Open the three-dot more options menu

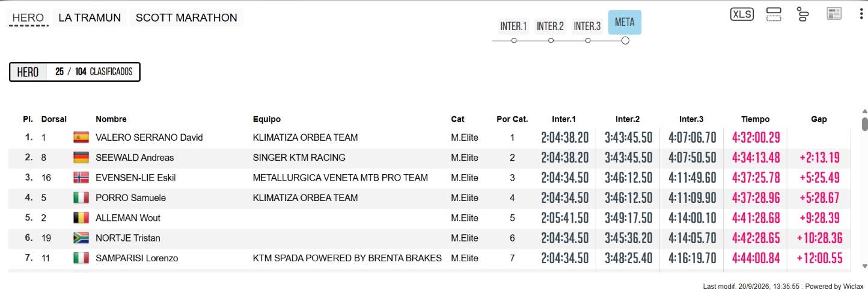[861, 14]
